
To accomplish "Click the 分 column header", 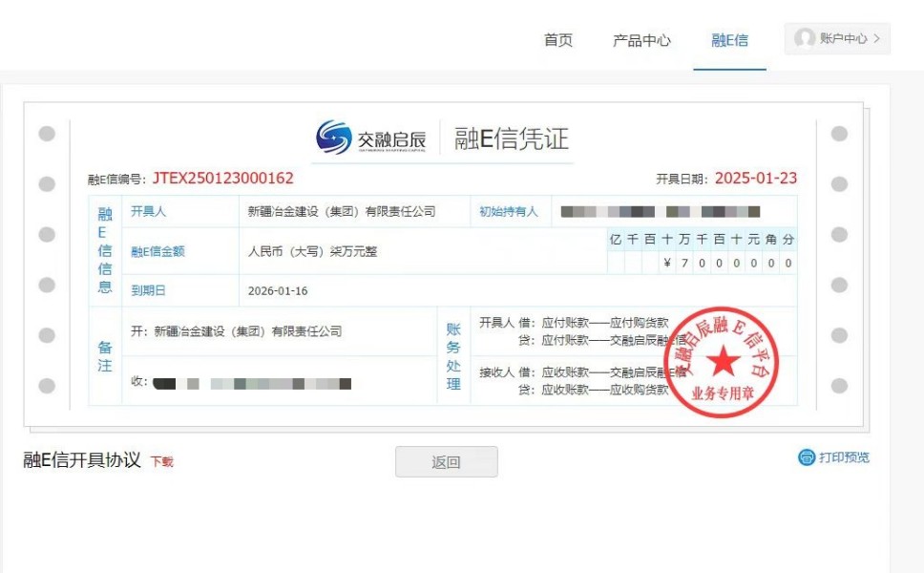I will tap(788, 240).
